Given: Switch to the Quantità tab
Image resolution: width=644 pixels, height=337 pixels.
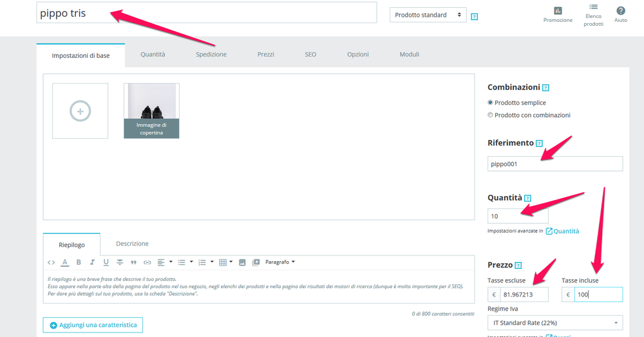Looking at the screenshot, I should pos(153,55).
